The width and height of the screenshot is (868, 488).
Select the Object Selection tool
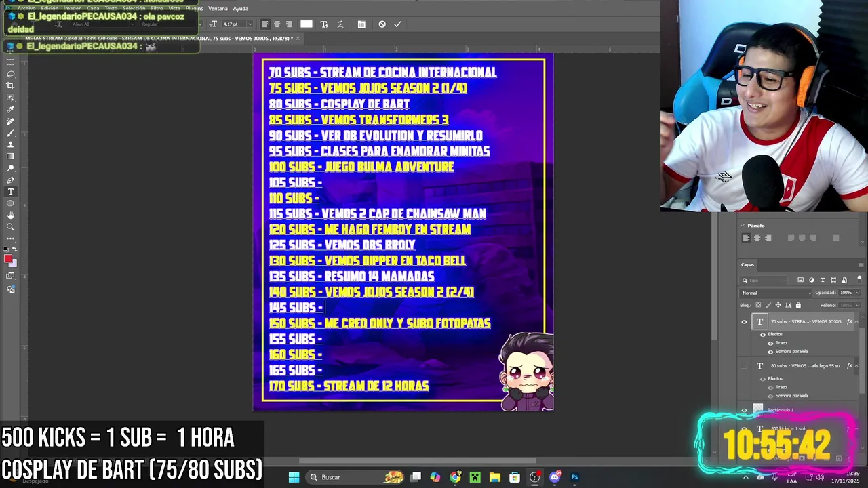pos(10,98)
